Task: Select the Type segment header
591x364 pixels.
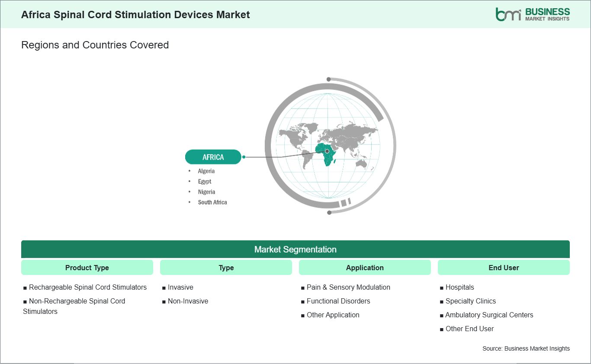Action: [226, 268]
